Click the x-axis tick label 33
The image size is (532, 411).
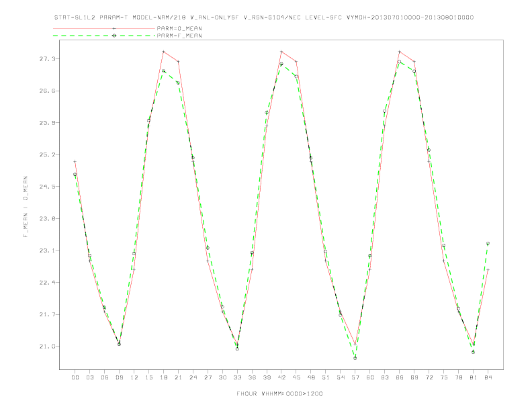[x=238, y=377]
